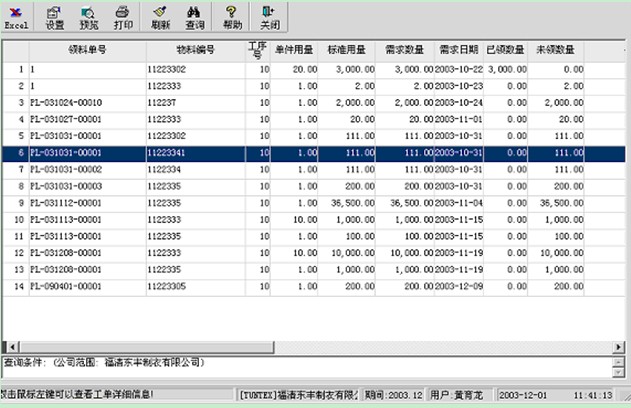
Task: Click the 刷新 (Refresh) toolbar icon
Action: 161,15
